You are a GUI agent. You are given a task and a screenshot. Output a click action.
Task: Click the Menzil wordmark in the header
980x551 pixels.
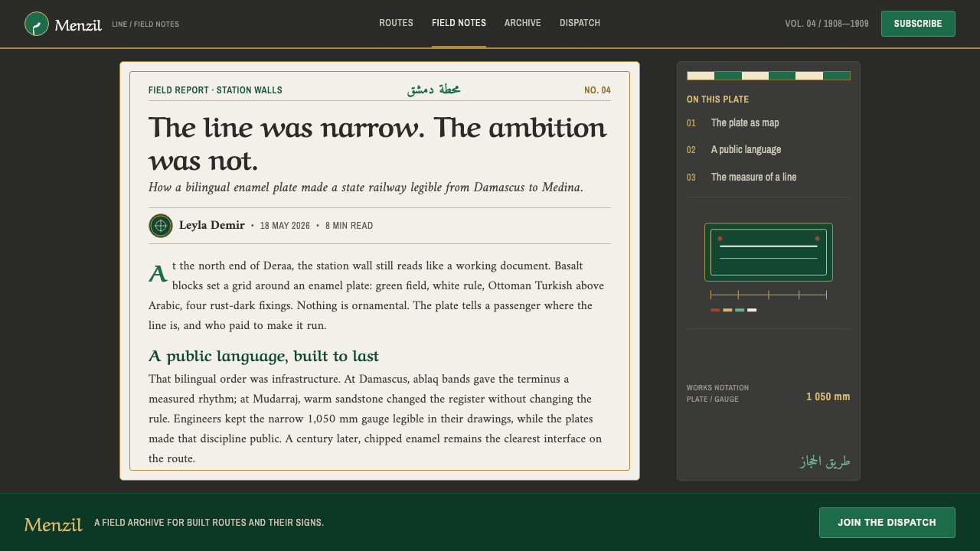78,24
